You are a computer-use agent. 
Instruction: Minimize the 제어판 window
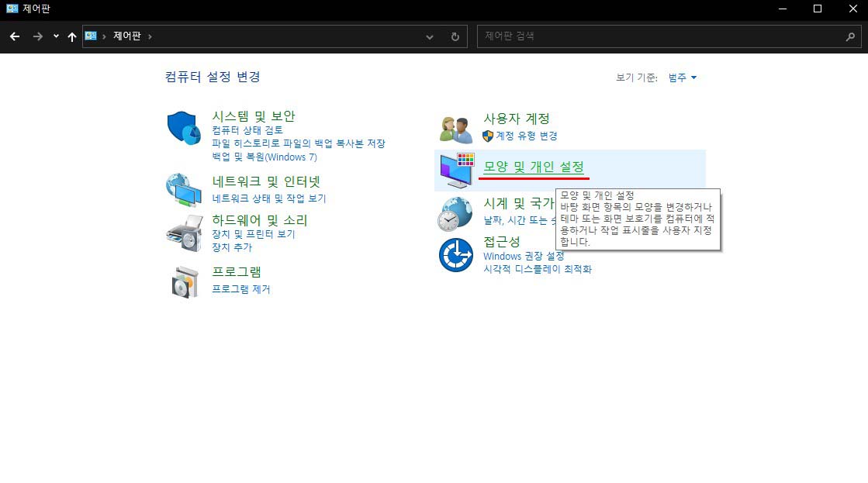click(x=783, y=9)
